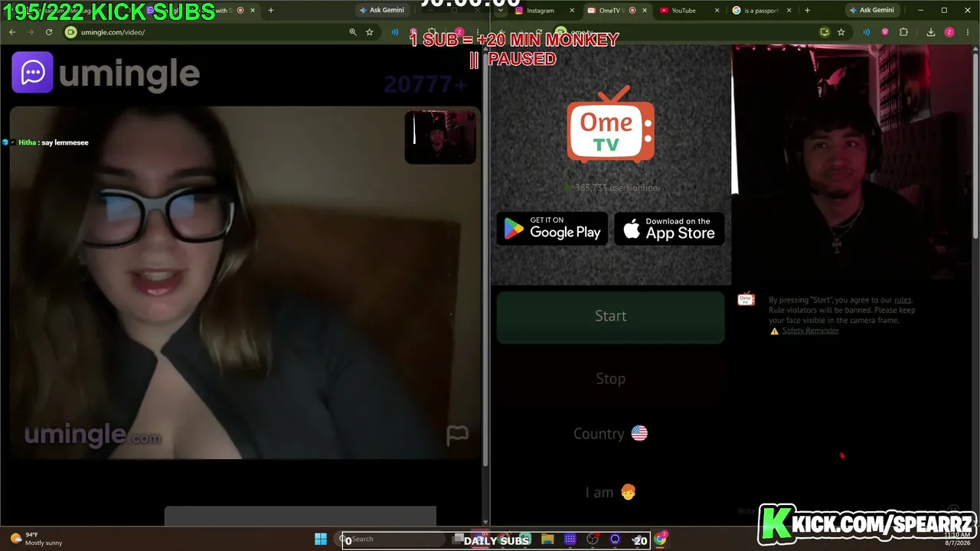Switch to the OmeTV tab
980x551 pixels.
(x=611, y=11)
